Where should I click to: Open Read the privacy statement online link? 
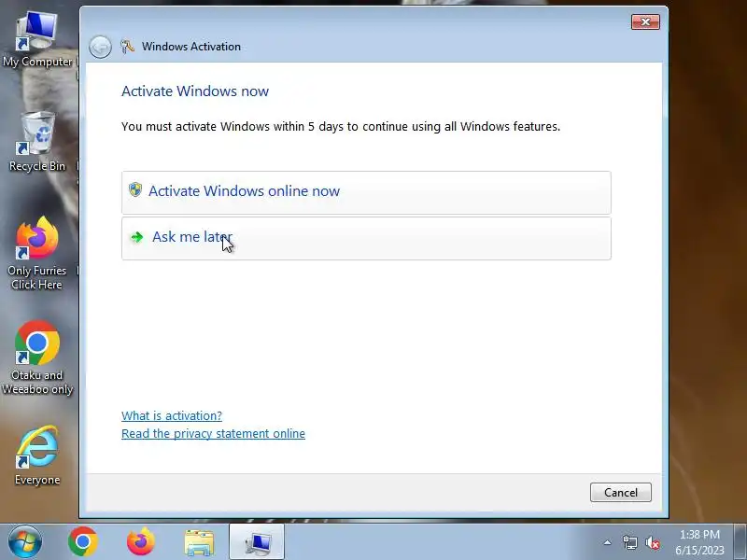[213, 434]
